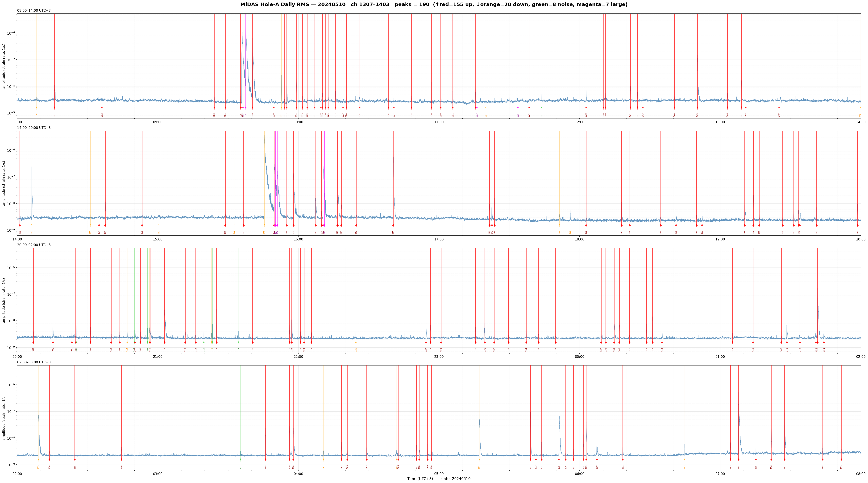Click orange peak number label "171"
The image size is (868, 483).
479,467
